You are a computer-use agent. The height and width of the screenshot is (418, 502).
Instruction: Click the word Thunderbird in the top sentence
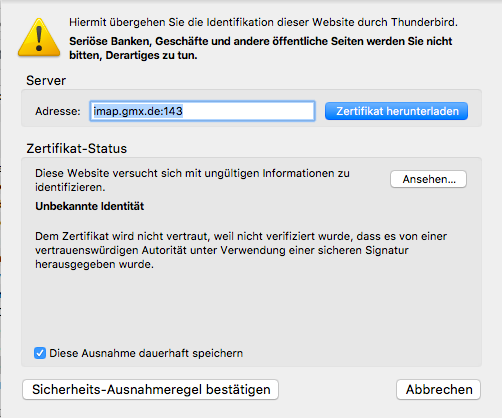pos(424,22)
